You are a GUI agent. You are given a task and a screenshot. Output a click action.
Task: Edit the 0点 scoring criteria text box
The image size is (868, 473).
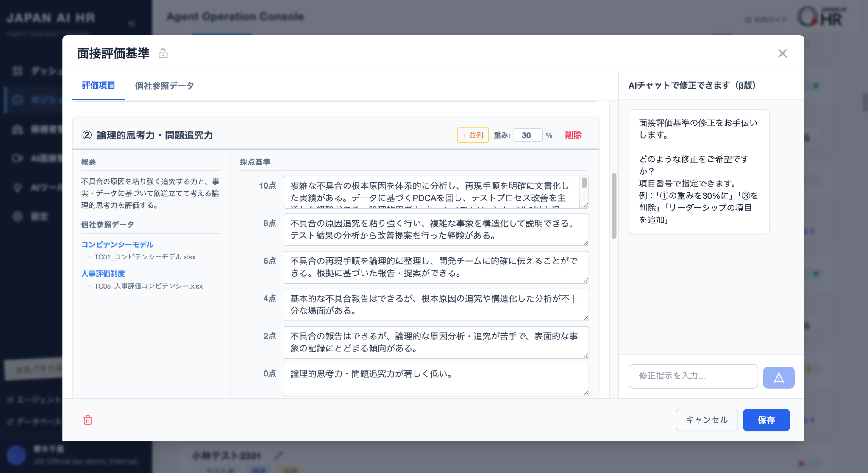pos(436,380)
